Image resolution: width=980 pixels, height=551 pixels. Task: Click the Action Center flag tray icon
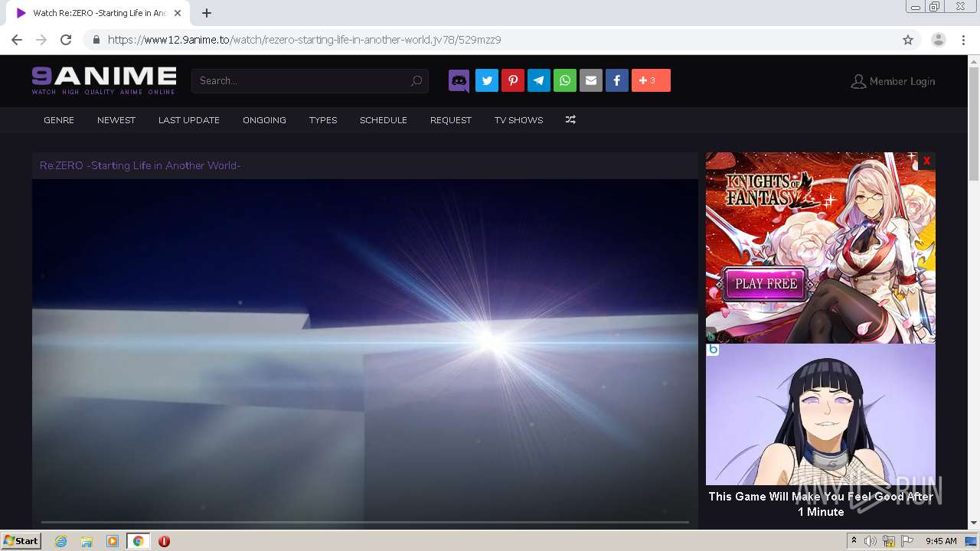pyautogui.click(x=907, y=541)
